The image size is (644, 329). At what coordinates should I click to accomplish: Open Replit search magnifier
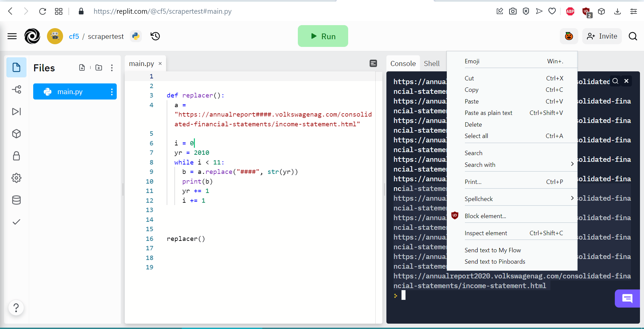pos(633,36)
